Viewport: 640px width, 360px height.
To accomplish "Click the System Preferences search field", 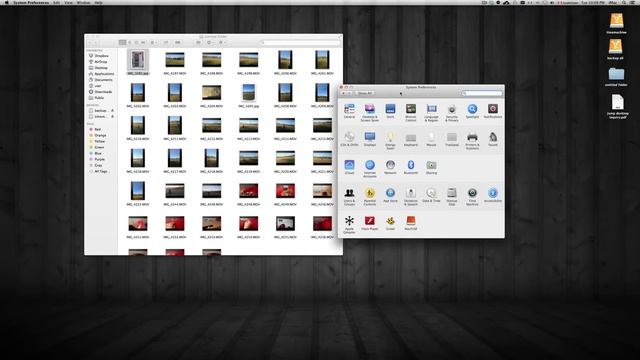I will (482, 93).
